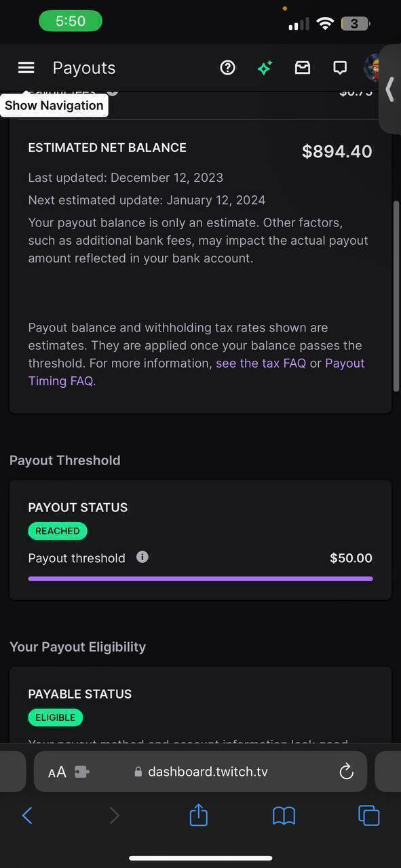Open Safari bookmarks book icon
Image resolution: width=401 pixels, height=868 pixels.
coord(284,816)
